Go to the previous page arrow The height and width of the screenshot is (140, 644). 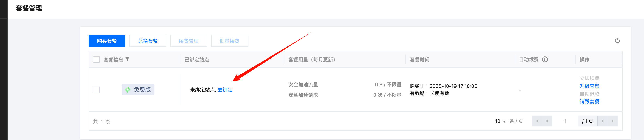547,121
